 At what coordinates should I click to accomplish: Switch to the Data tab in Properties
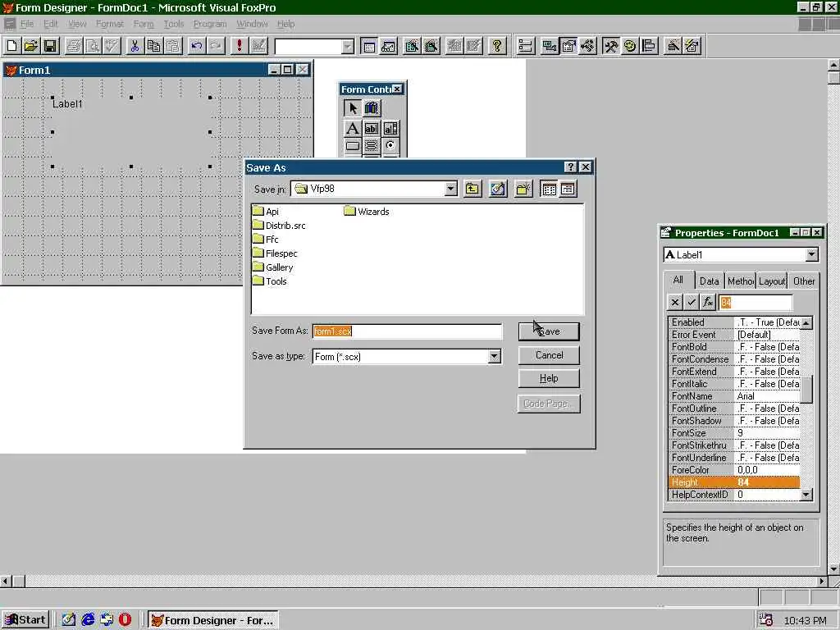click(x=709, y=281)
